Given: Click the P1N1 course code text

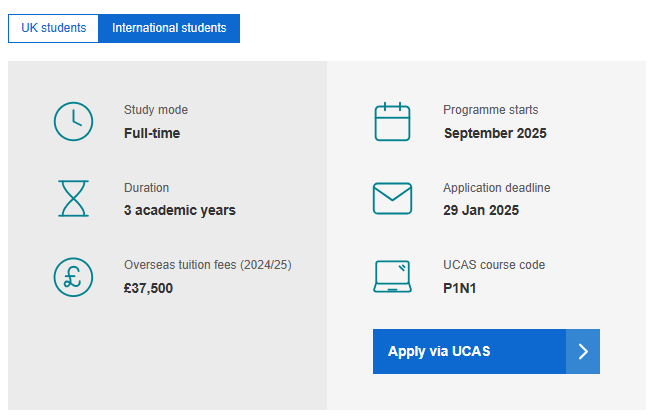Looking at the screenshot, I should click(x=460, y=288).
